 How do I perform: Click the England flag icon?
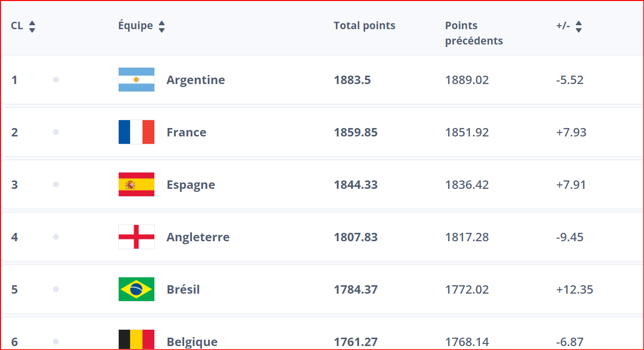[x=137, y=237]
